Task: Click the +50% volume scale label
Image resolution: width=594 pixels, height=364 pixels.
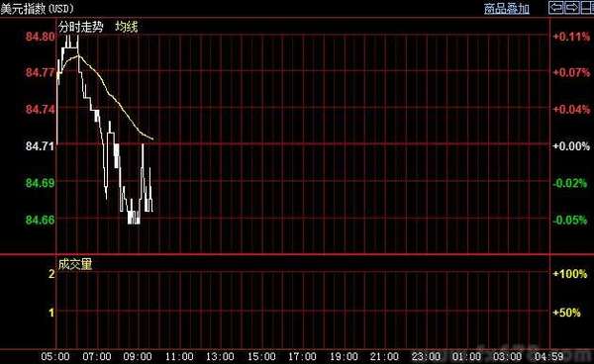Action: tap(567, 313)
